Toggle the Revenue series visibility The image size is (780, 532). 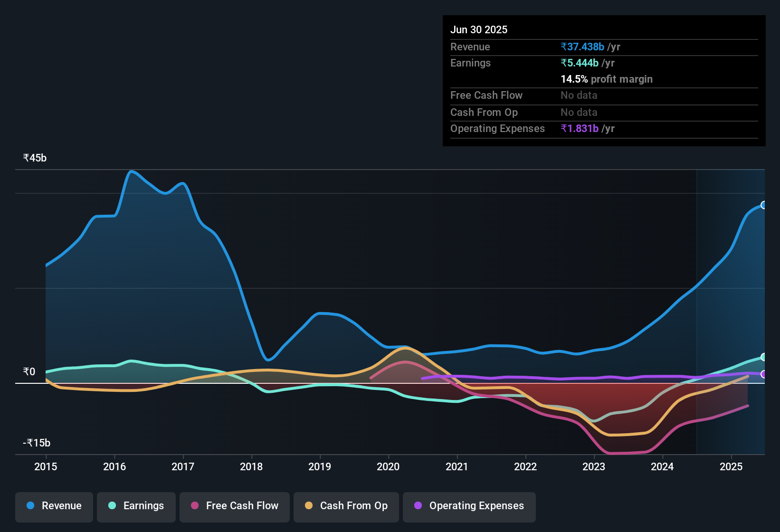pyautogui.click(x=54, y=506)
